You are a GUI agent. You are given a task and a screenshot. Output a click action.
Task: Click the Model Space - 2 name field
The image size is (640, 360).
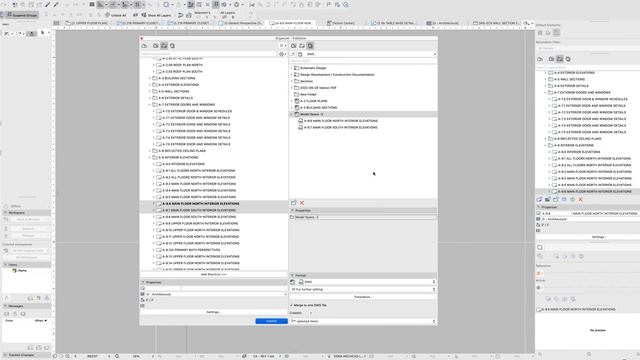click(365, 217)
